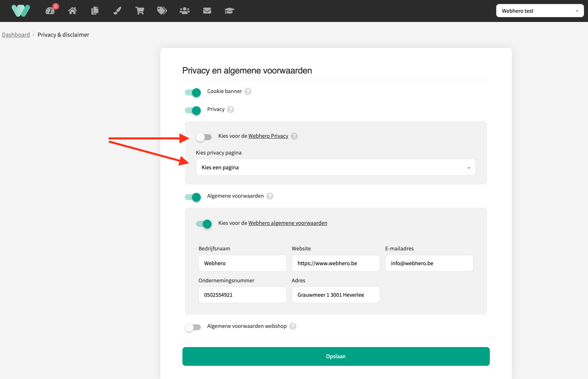The width and height of the screenshot is (588, 379).
Task: Open the design paintbrush icon
Action: 117,11
